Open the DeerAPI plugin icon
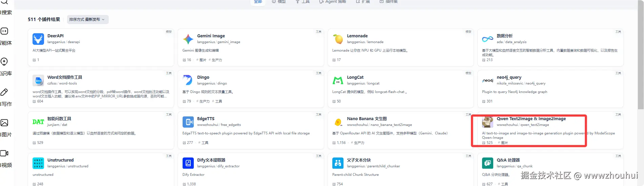Viewport: 644px width, 186px height. 38,39
